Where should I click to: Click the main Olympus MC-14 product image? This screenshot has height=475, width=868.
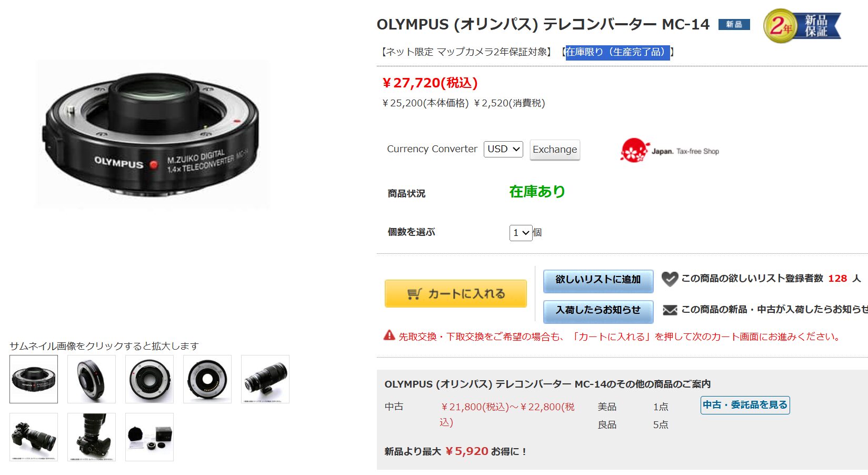152,134
